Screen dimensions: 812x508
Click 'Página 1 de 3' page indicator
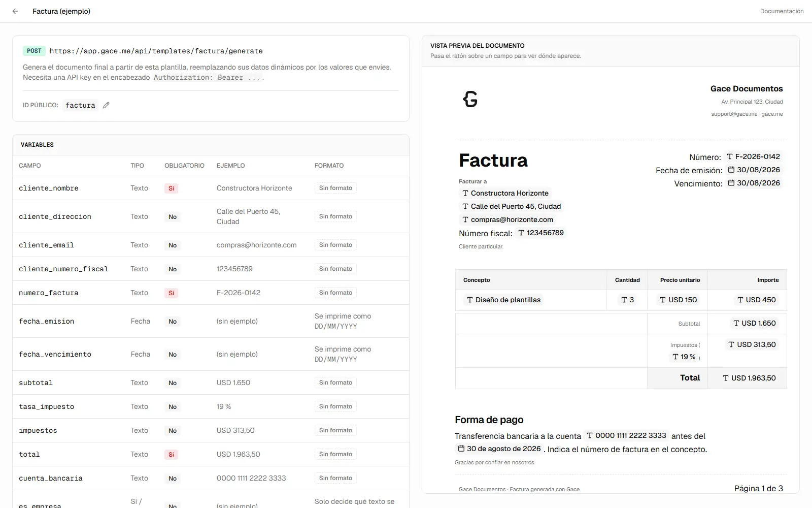click(x=759, y=488)
